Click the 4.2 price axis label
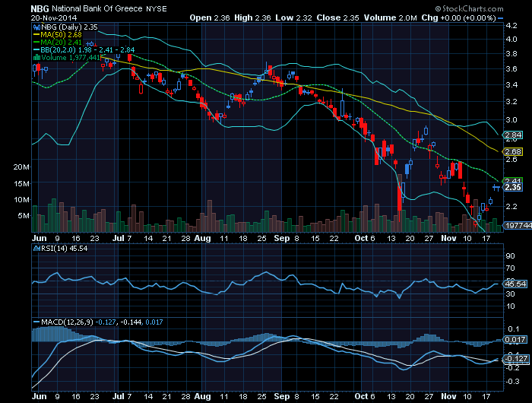This screenshot has width=532, height=403. click(x=511, y=25)
